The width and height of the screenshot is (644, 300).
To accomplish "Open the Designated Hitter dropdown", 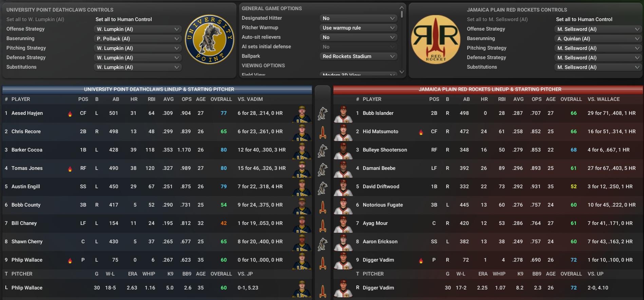I will [358, 18].
